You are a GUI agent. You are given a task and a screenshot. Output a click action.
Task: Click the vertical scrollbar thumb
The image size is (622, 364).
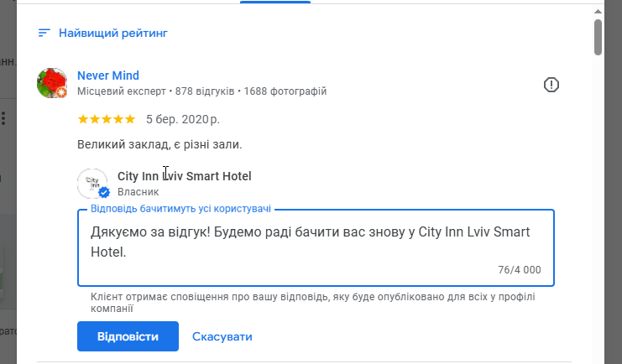tap(598, 37)
